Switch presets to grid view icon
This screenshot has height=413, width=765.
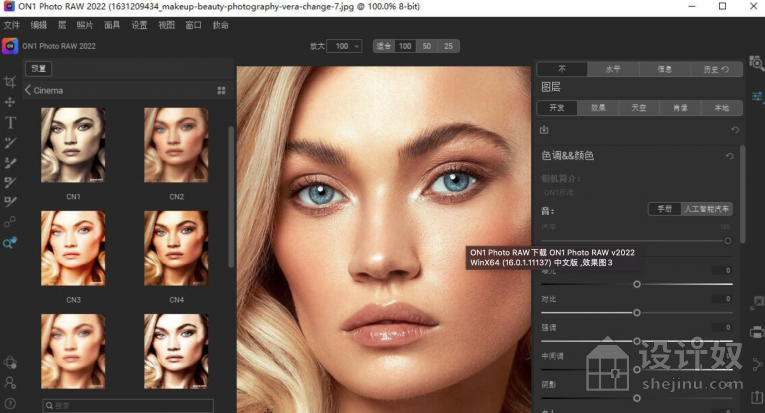[x=221, y=90]
